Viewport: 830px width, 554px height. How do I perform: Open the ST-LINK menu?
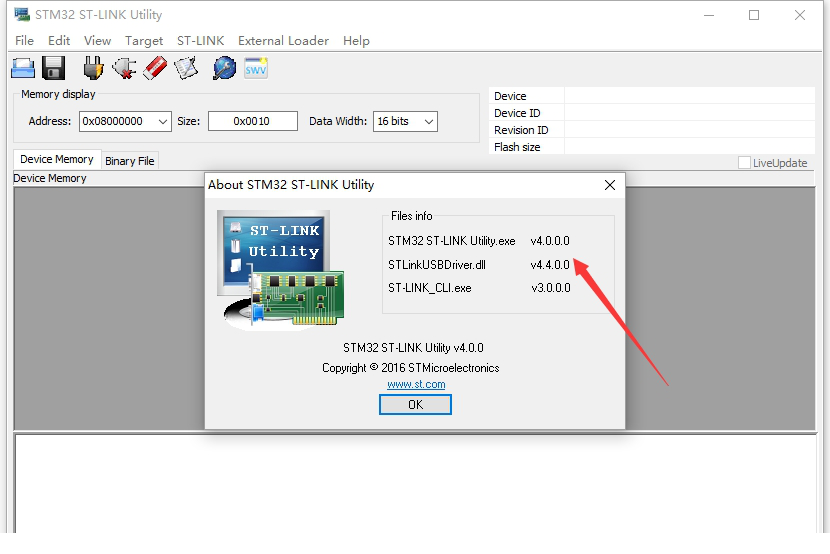click(200, 41)
